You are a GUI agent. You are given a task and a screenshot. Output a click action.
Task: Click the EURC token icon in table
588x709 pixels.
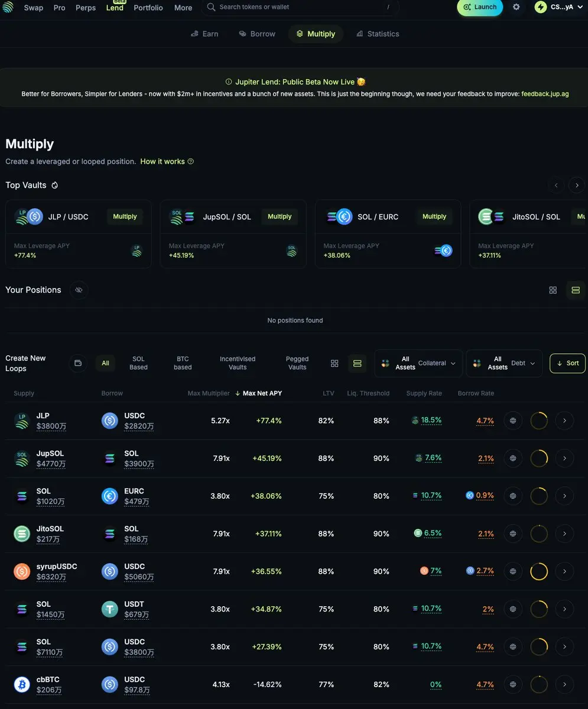click(110, 496)
